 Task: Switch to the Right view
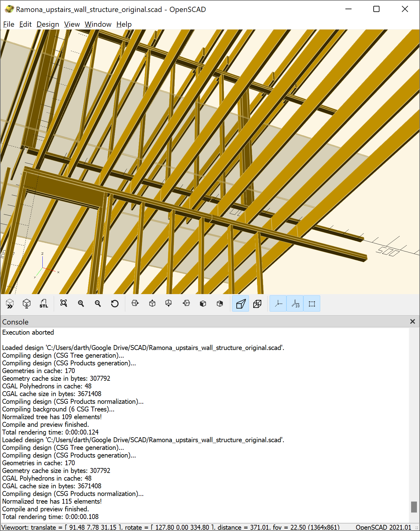135,304
